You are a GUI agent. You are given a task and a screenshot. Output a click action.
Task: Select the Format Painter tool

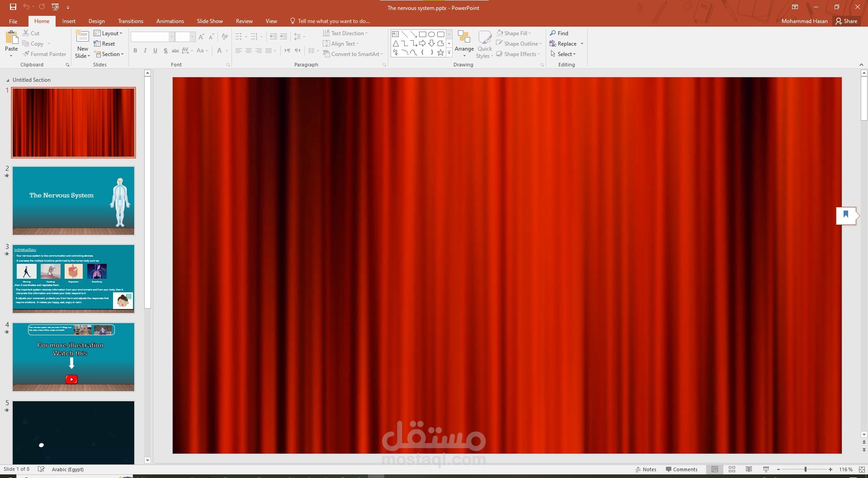(x=44, y=54)
